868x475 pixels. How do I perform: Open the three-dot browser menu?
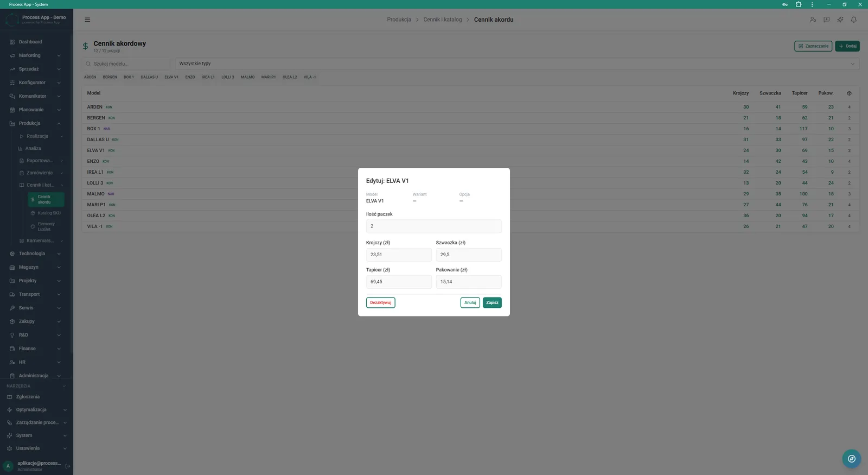(812, 4)
